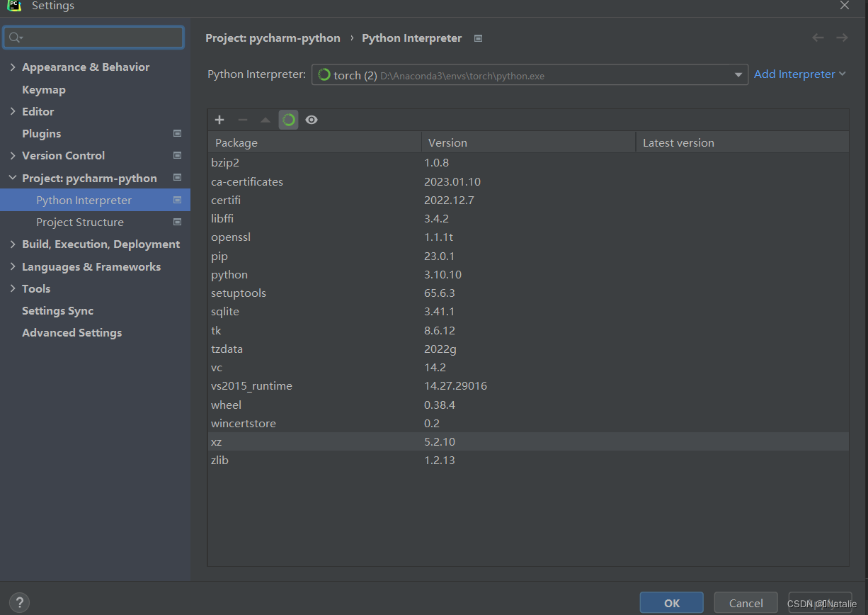The image size is (868, 615).
Task: Select the wincertstore package row
Action: (x=528, y=423)
